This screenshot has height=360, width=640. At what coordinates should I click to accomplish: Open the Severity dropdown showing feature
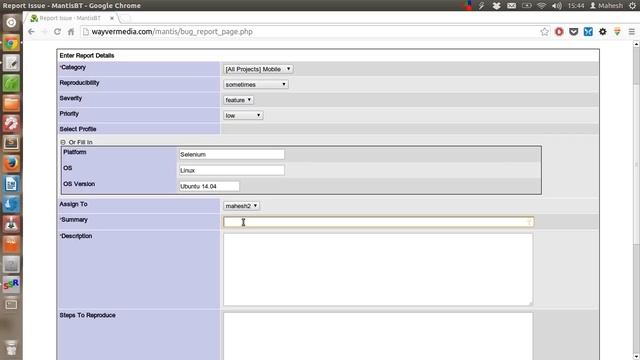point(238,100)
